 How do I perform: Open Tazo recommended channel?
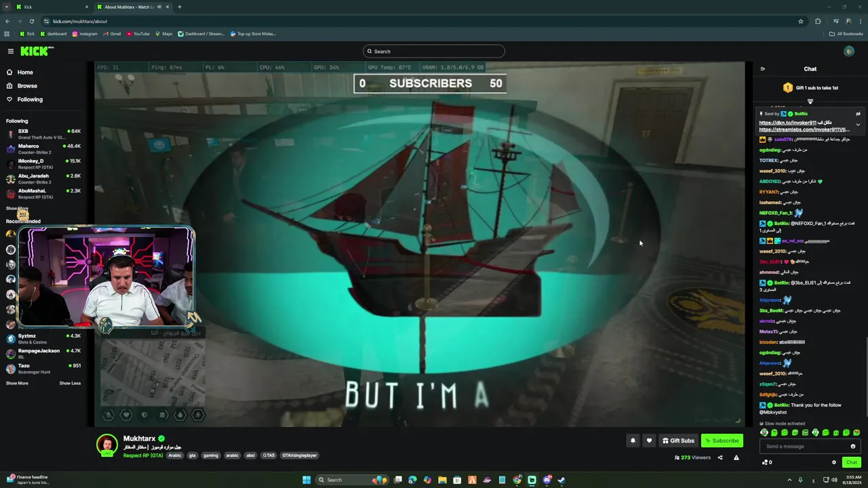pos(43,369)
